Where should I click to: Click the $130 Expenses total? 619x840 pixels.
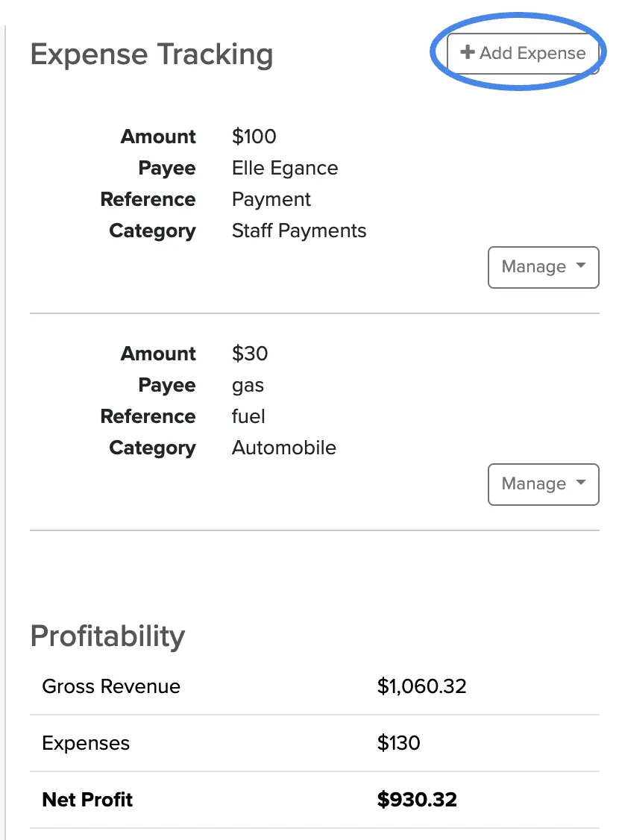pos(398,743)
